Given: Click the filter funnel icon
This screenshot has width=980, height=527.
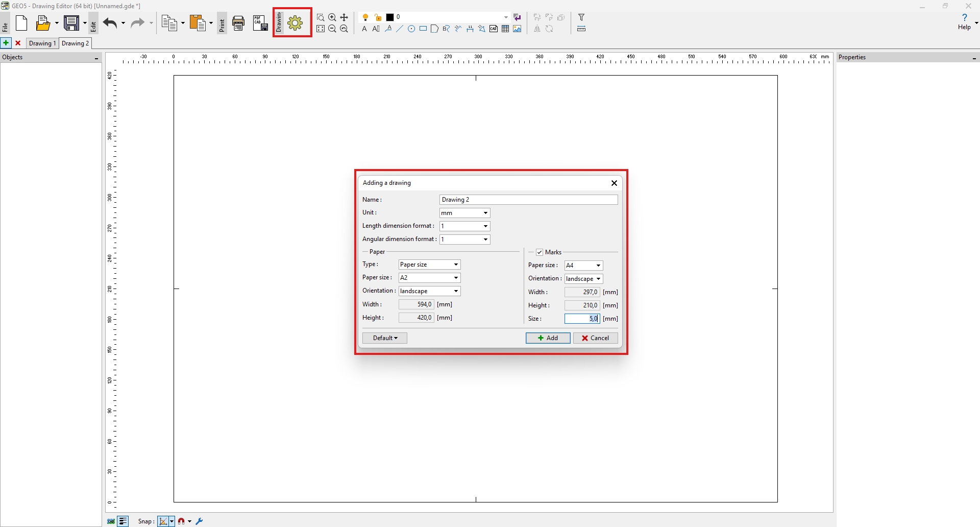Looking at the screenshot, I should 581,17.
